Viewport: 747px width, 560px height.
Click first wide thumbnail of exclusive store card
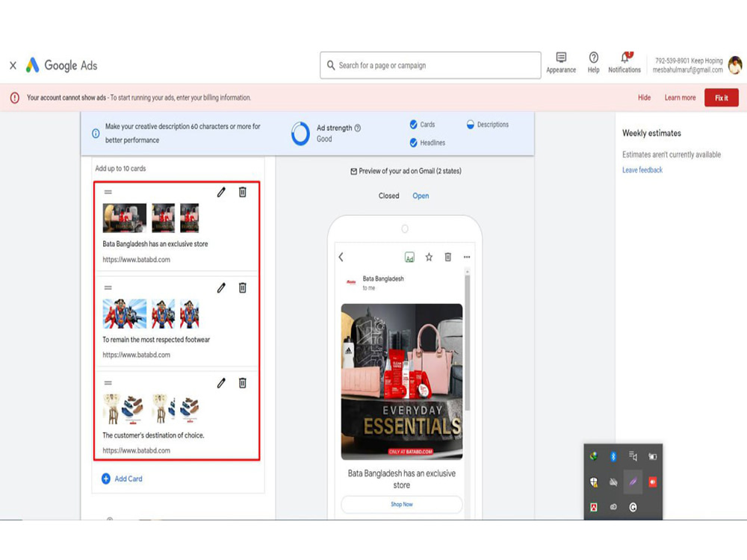coord(125,218)
